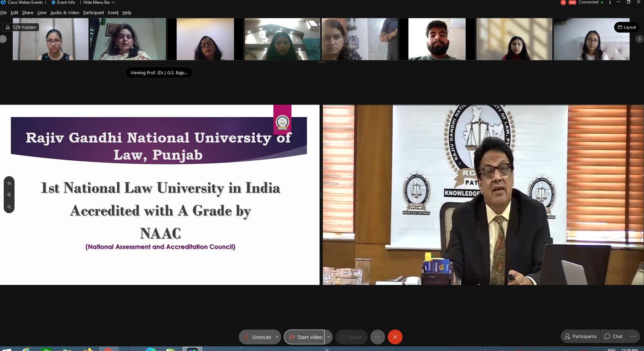The height and width of the screenshot is (351, 644).
Task: Open the Participants panel
Action: (x=581, y=336)
